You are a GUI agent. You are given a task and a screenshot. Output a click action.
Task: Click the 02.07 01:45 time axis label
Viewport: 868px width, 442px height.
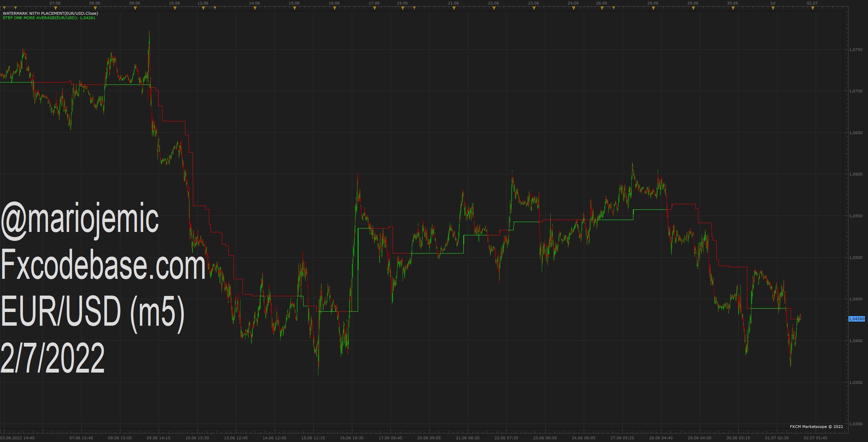[x=816, y=438]
